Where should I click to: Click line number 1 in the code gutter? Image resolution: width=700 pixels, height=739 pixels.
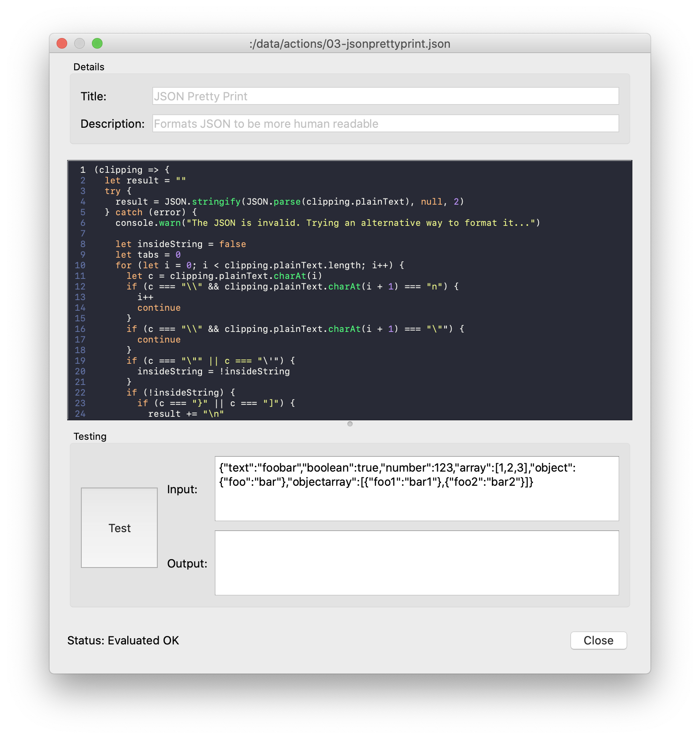[83, 170]
